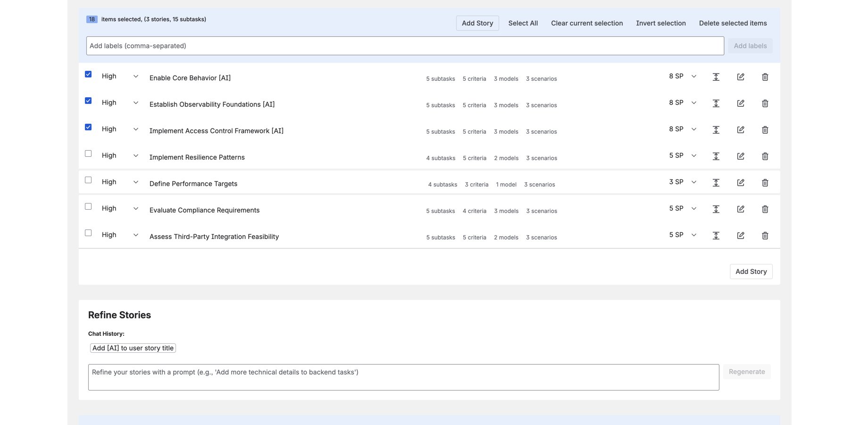This screenshot has width=868, height=425.
Task: Select All items in the list
Action: click(523, 23)
